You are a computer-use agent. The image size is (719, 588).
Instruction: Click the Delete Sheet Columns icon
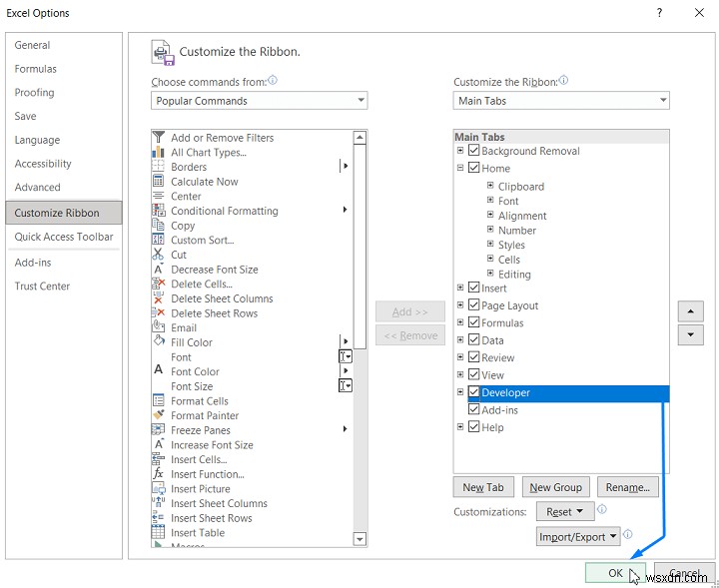158,298
